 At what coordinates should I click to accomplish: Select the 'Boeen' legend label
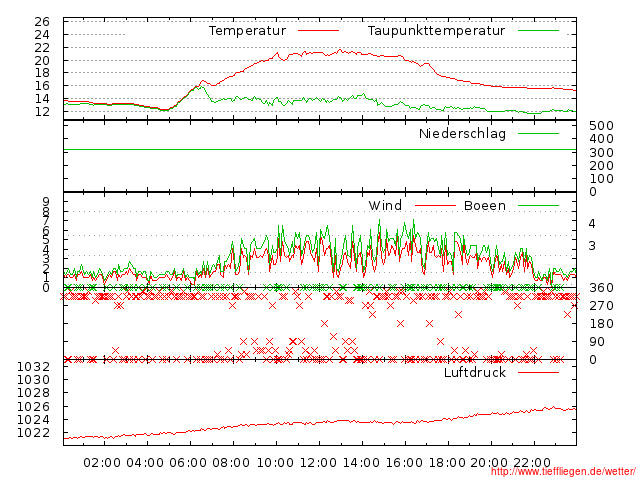tap(485, 205)
